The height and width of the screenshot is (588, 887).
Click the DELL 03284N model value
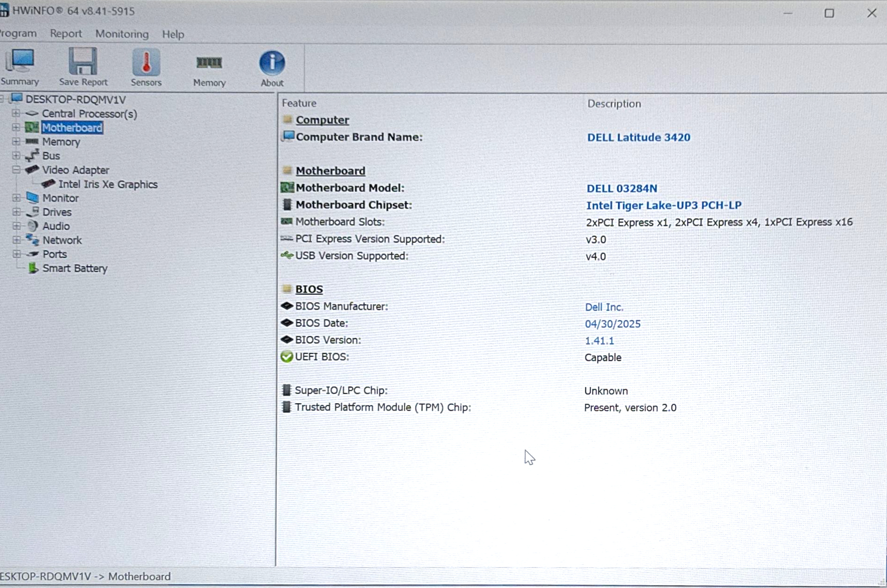622,189
